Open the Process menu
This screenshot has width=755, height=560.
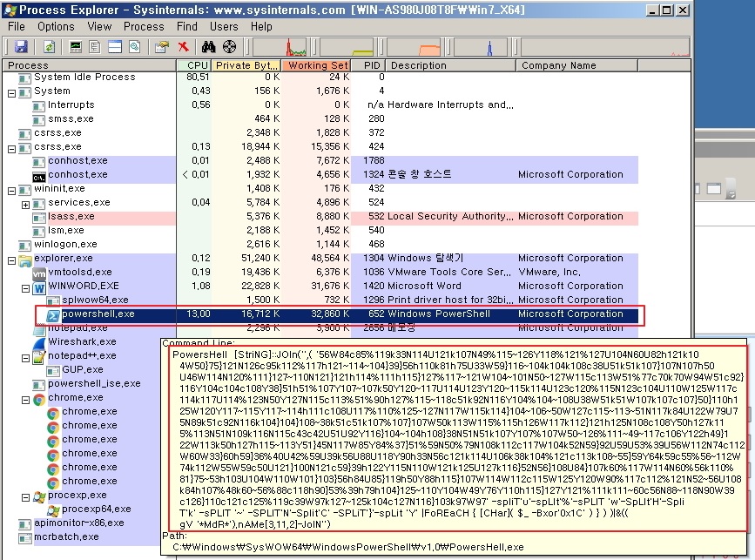144,26
